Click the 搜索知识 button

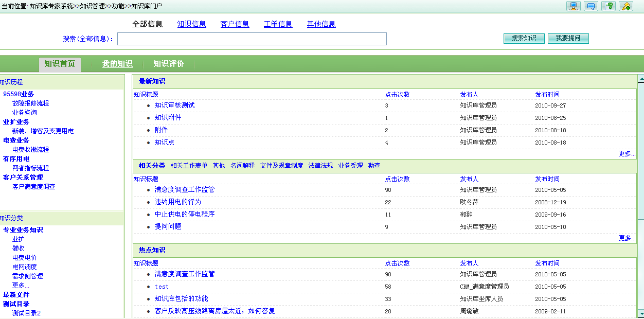click(524, 39)
